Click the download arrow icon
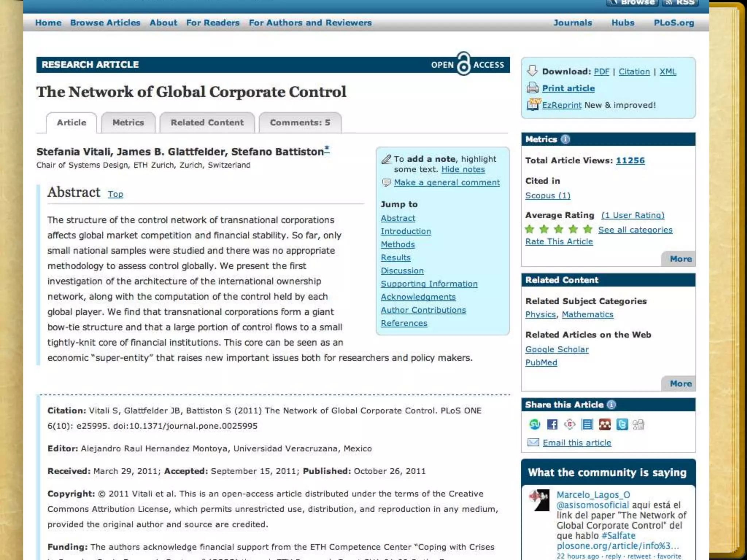The width and height of the screenshot is (747, 560). (533, 71)
